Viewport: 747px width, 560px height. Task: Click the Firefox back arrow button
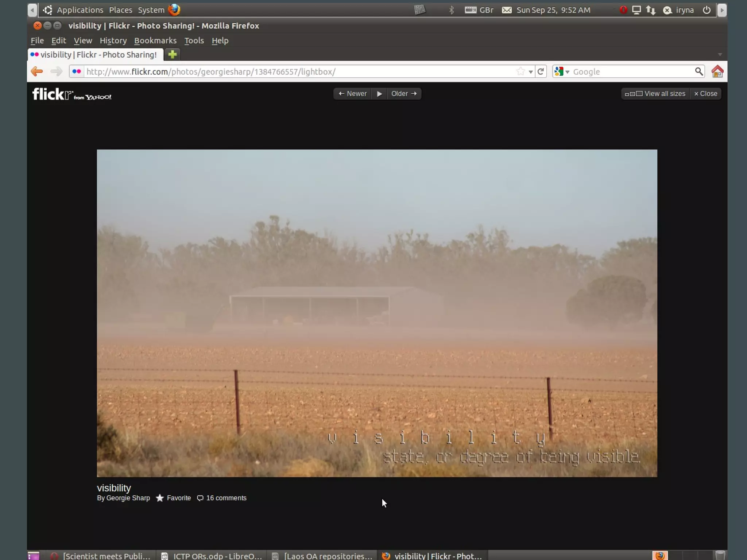37,71
